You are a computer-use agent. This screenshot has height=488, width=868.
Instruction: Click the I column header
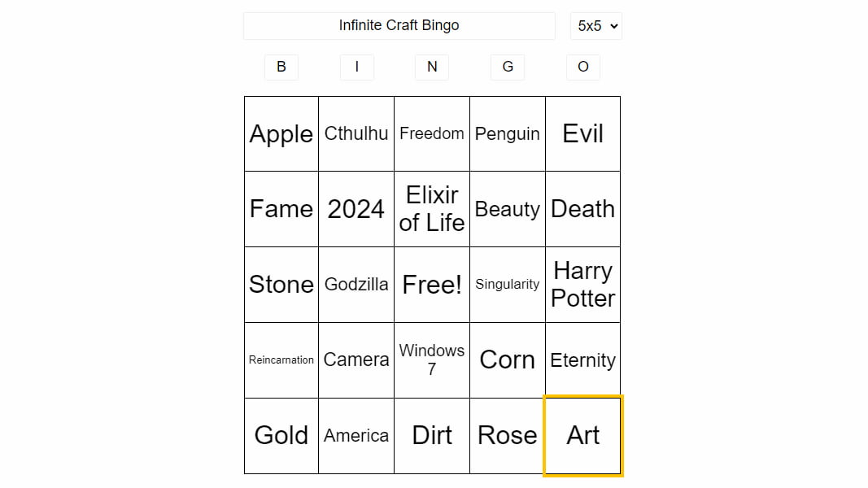tap(356, 67)
